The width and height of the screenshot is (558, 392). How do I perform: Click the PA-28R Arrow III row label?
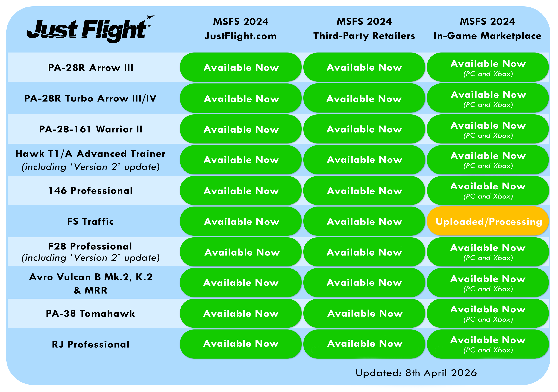coord(90,67)
